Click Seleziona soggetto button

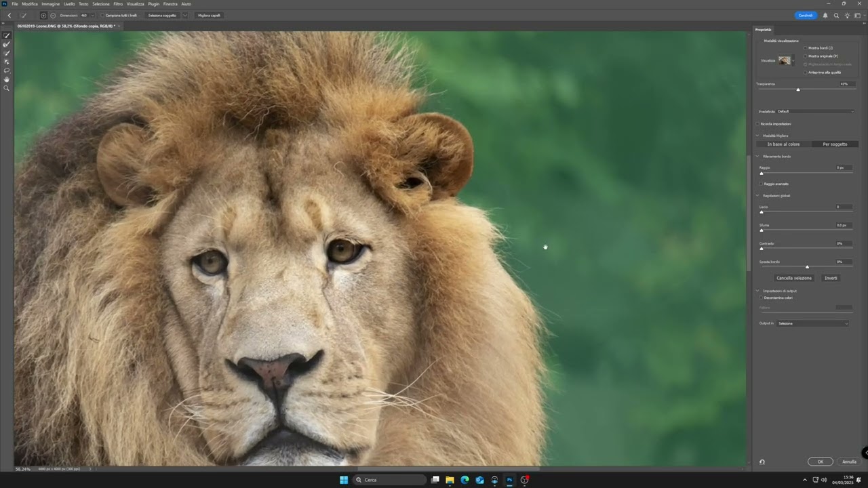click(162, 15)
